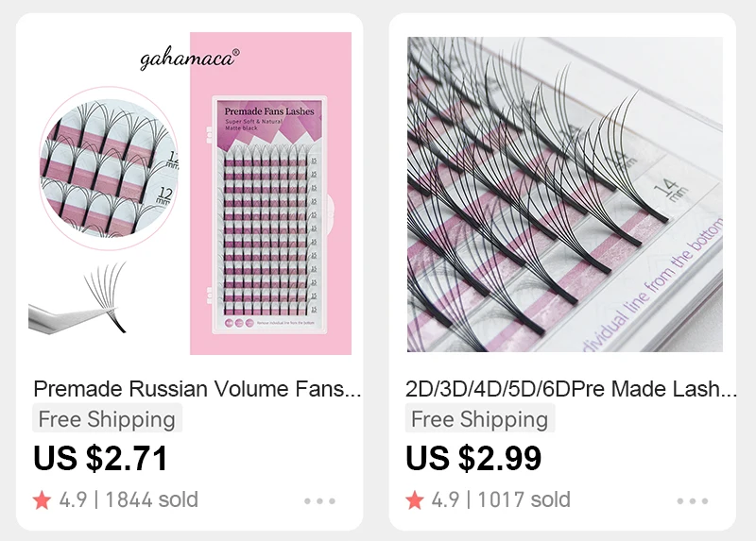This screenshot has width=756, height=541.
Task: Open more options for Premade Russian Volume Fans
Action: click(319, 501)
